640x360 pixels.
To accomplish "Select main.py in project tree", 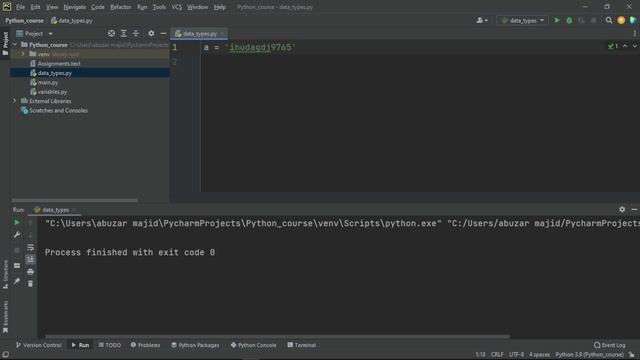I will (x=48, y=82).
